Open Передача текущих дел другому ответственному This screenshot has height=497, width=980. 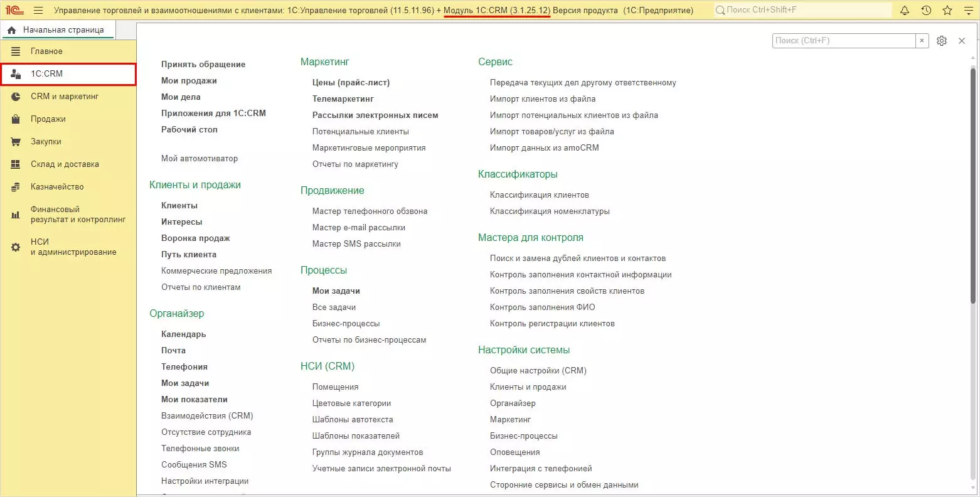click(583, 83)
